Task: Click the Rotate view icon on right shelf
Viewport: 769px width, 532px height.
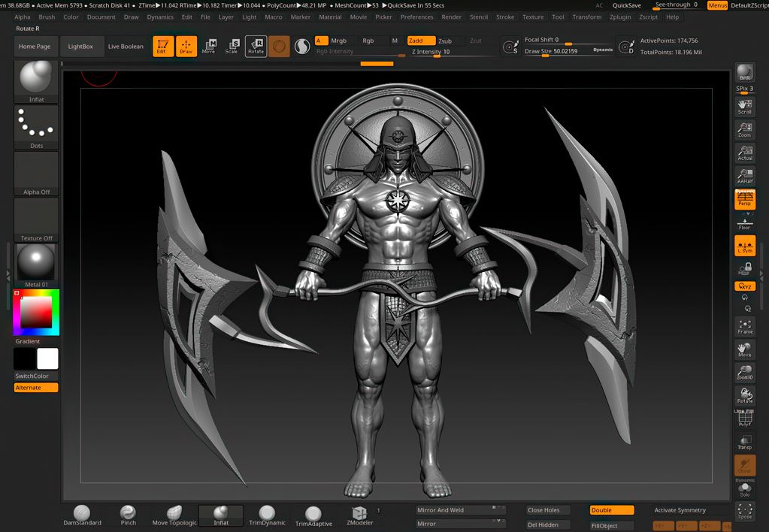Action: [x=744, y=395]
